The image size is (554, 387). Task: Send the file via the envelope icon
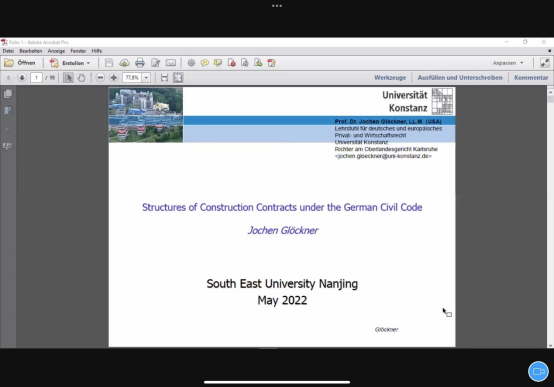point(171,63)
